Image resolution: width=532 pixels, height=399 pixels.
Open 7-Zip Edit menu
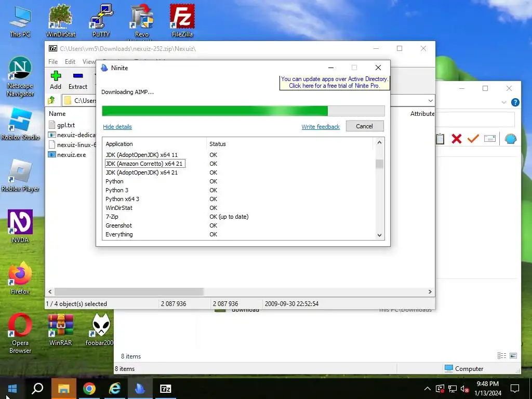coord(70,61)
